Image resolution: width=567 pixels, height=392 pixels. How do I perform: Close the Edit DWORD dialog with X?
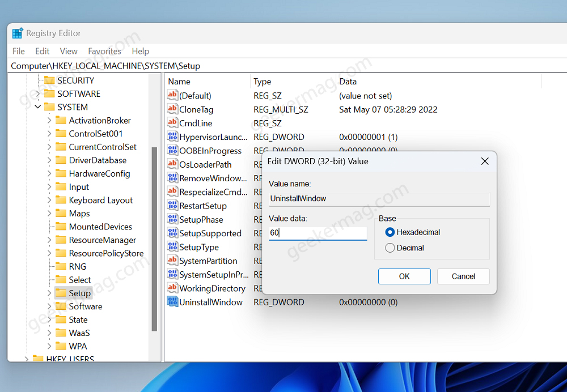[485, 161]
